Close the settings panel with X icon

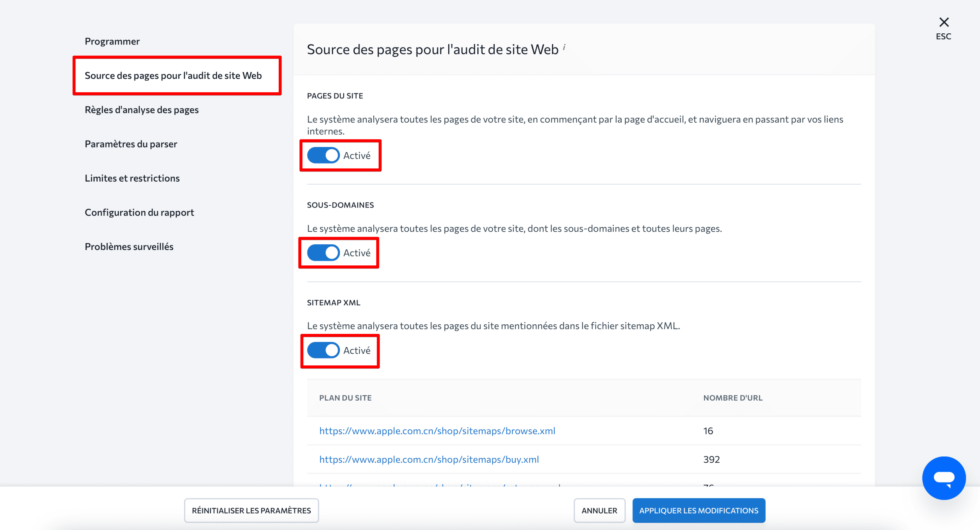tap(944, 22)
